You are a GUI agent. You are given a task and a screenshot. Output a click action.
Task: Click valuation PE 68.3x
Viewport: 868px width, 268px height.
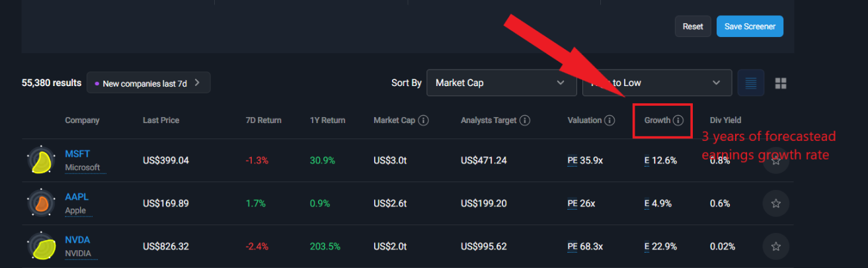pos(585,246)
